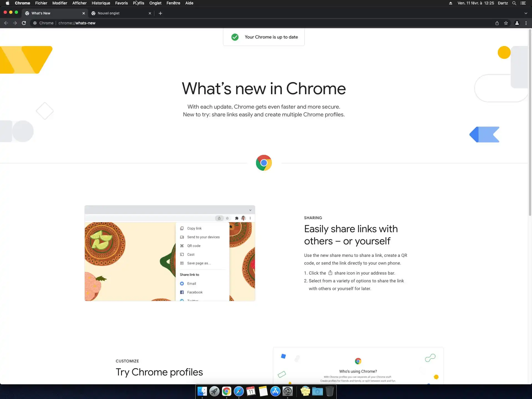532x399 pixels.
Task: Open Spotlight search in the menu bar
Action: 514,3
